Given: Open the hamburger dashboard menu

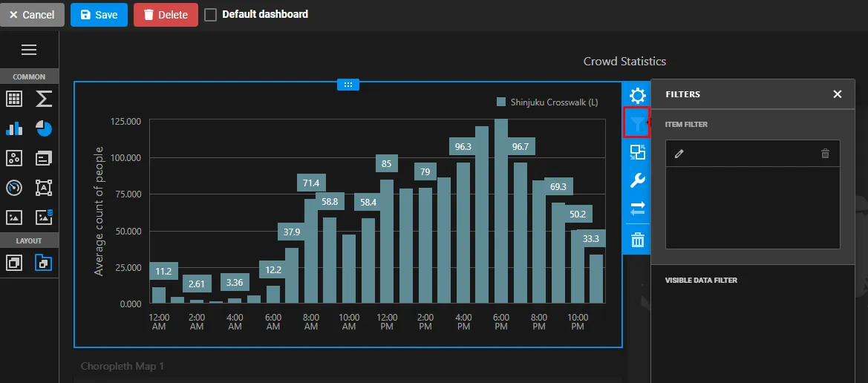Looking at the screenshot, I should pos(29,50).
